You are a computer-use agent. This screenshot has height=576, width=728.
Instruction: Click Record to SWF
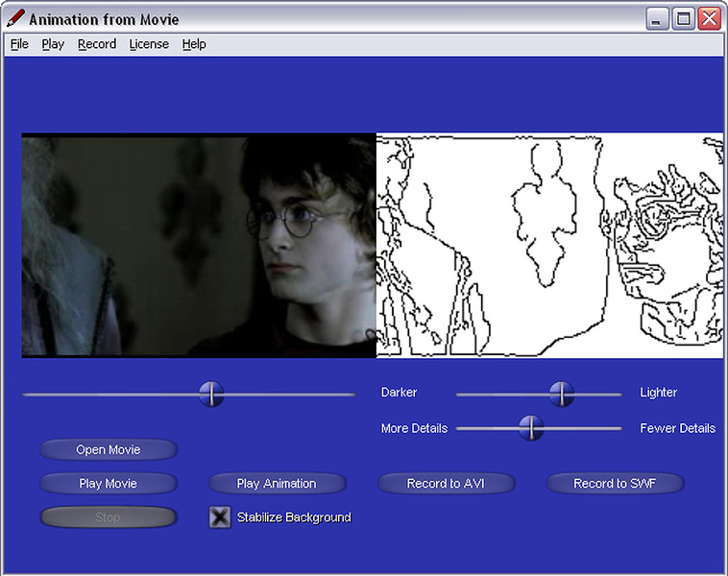click(x=616, y=483)
